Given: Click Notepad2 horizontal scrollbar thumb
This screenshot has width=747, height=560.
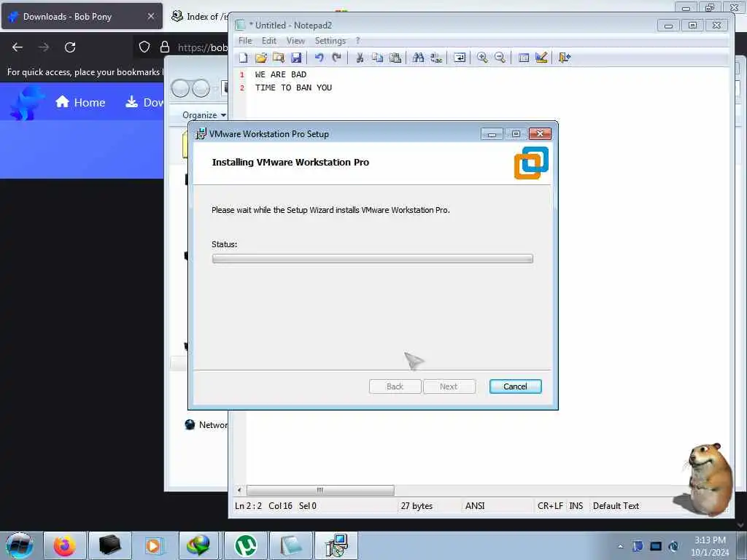Looking at the screenshot, I should pyautogui.click(x=320, y=490).
